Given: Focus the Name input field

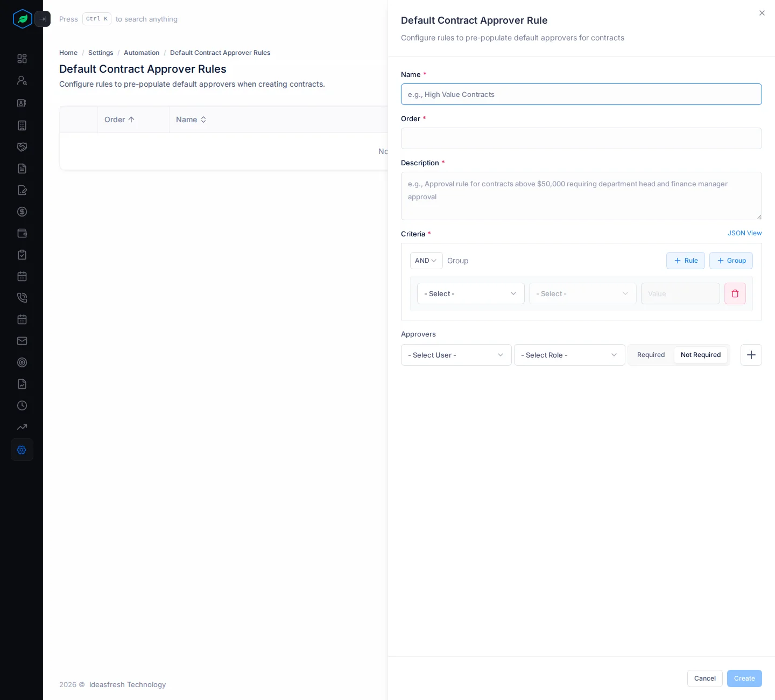Looking at the screenshot, I should (x=581, y=94).
